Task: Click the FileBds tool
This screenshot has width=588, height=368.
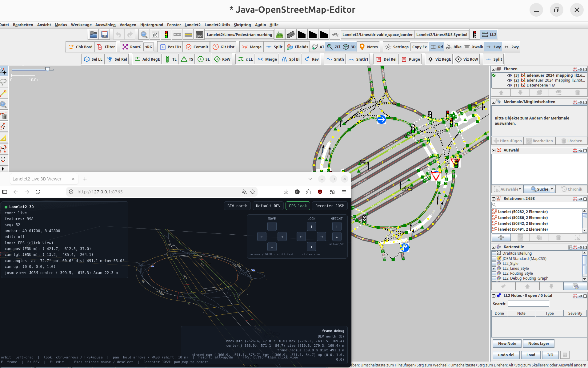Action: point(297,47)
